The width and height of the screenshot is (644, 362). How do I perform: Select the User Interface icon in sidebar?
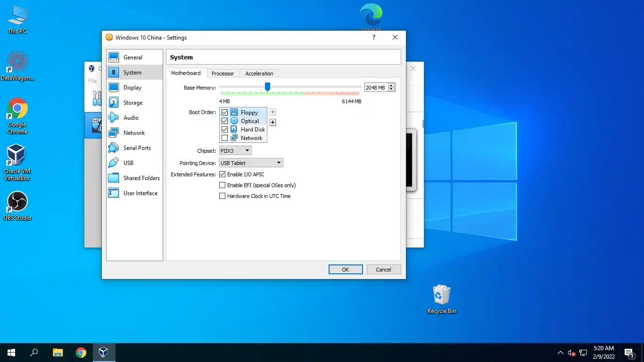click(114, 193)
